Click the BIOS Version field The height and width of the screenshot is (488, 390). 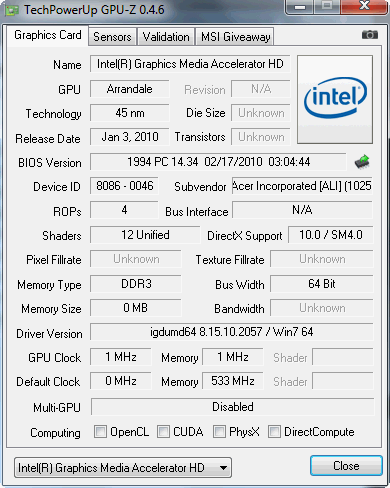[218, 162]
